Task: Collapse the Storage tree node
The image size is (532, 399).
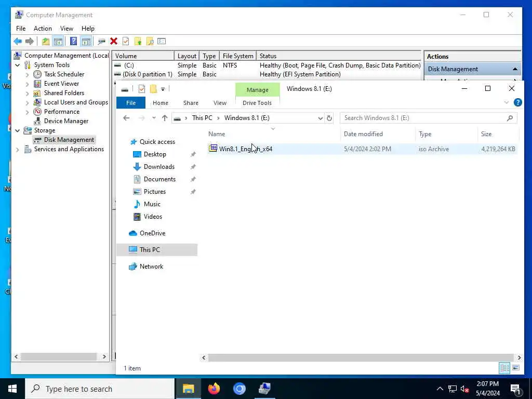Action: [x=18, y=130]
